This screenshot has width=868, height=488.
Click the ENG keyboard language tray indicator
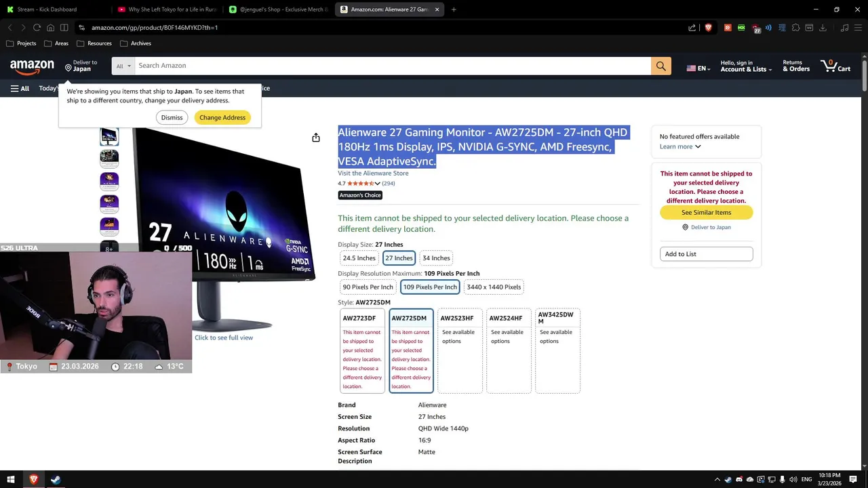pyautogui.click(x=807, y=480)
